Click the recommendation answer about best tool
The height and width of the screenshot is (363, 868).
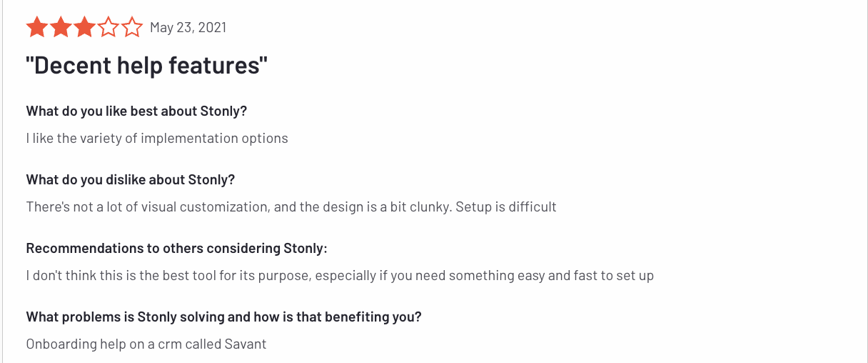tap(340, 275)
